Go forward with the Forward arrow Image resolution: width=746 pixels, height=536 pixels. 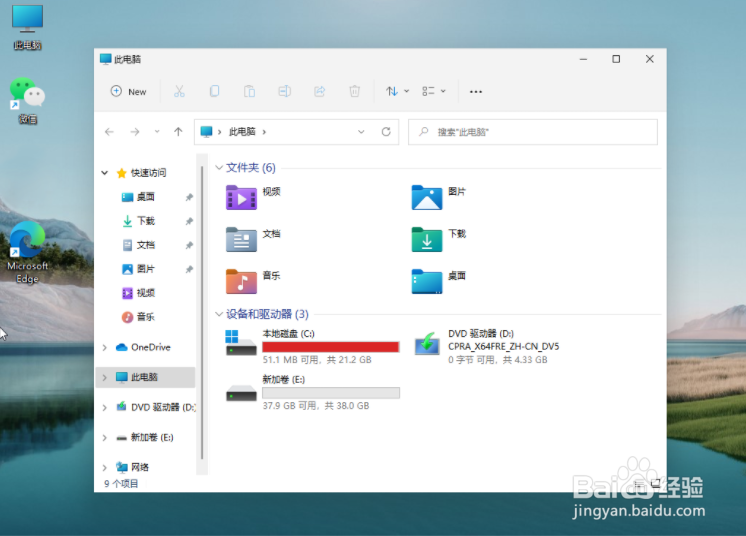pos(135,132)
